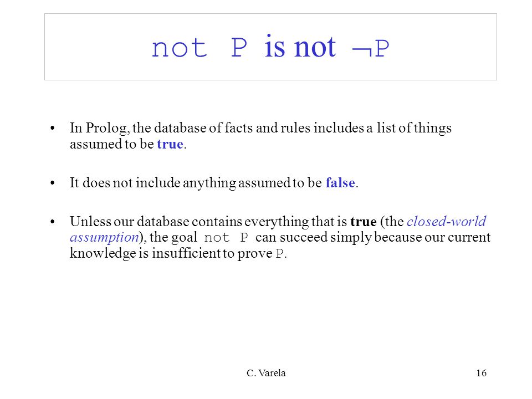Click the italic word 'assumption'
Image resolution: width=532 pixels, height=399 pixels.
105,238
